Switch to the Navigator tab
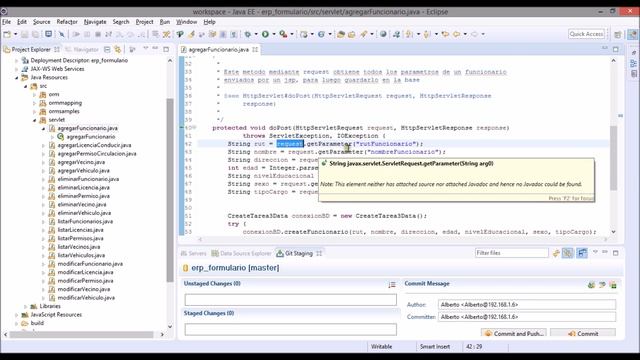Screen dimensions: 640x360 (x=82, y=49)
